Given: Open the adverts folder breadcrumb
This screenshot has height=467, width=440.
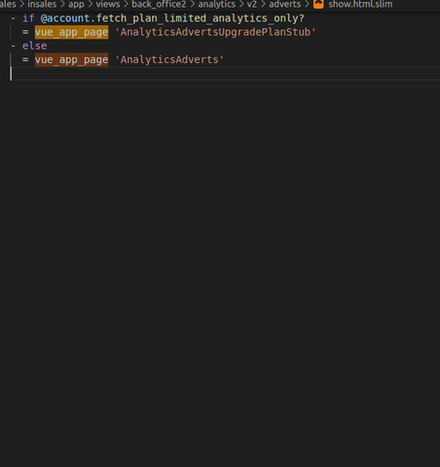Looking at the screenshot, I should tap(285, 4).
